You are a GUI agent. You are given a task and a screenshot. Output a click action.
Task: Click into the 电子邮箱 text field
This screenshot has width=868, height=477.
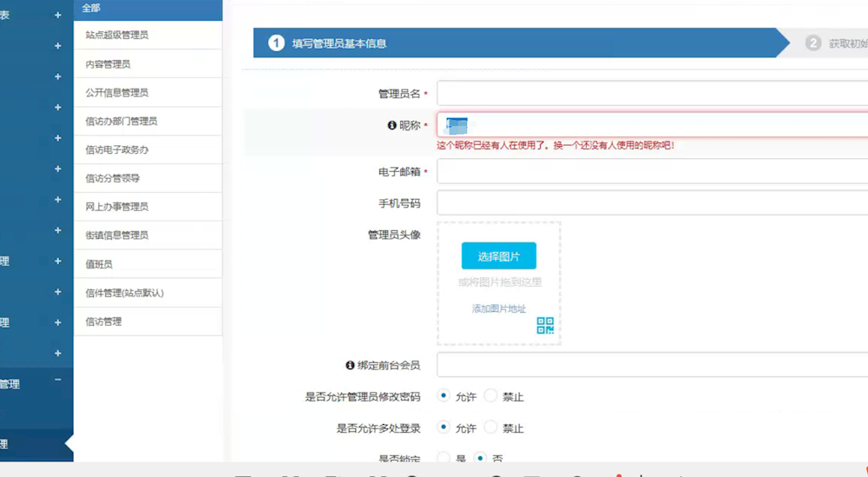(x=651, y=172)
